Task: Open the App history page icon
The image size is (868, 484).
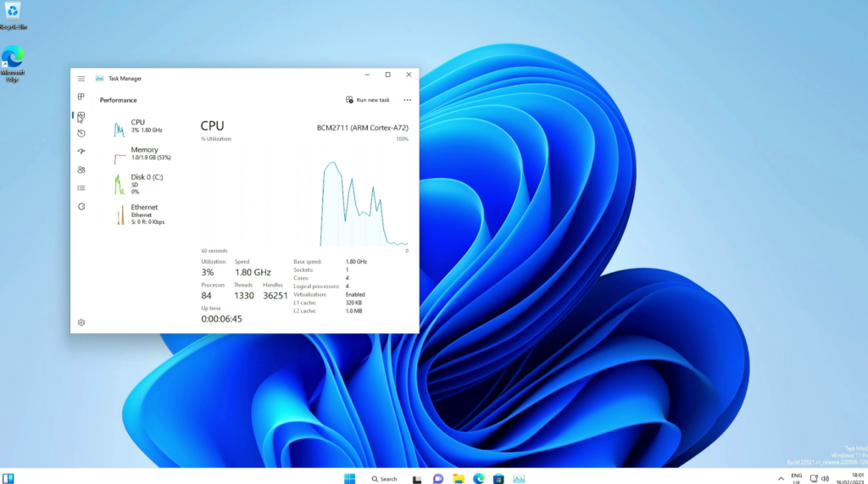Action: tap(81, 133)
